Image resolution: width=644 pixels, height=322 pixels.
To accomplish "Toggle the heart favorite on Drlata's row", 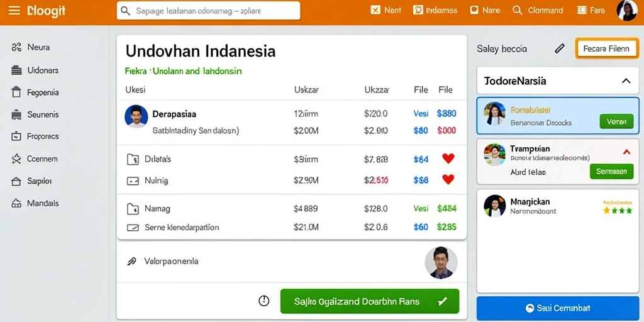I will (448, 158).
